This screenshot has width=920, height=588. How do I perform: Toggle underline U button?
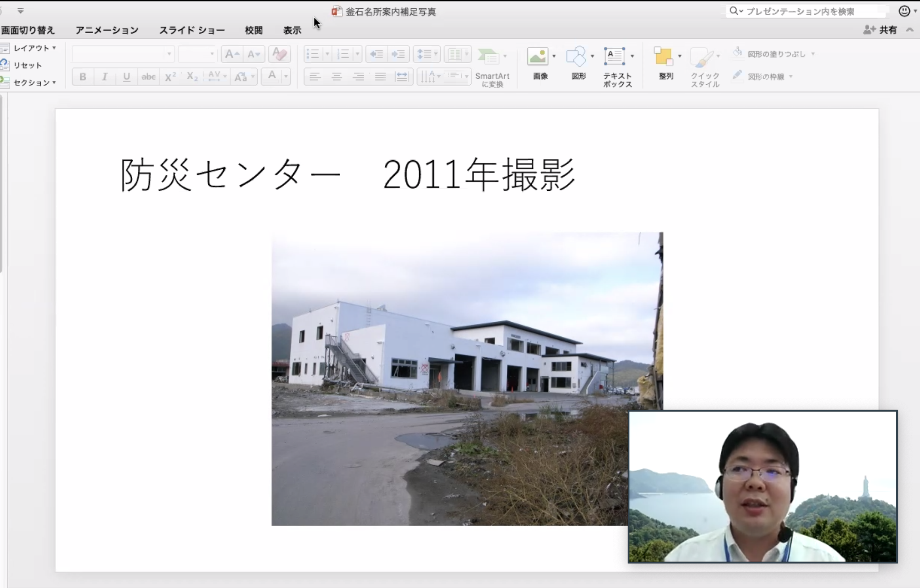pos(126,77)
